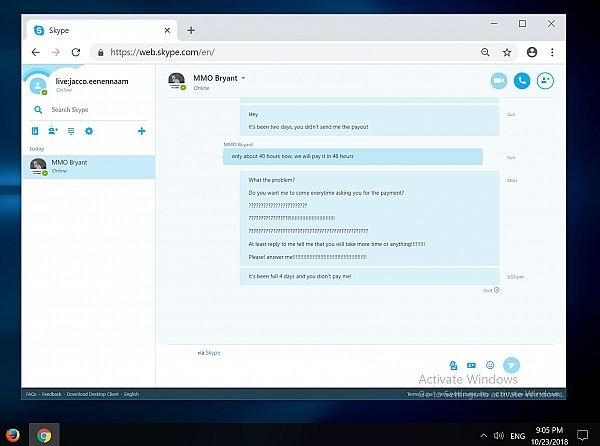The height and width of the screenshot is (446, 600).
Task: Open MMO Bryant avatar in chat header
Action: click(176, 81)
